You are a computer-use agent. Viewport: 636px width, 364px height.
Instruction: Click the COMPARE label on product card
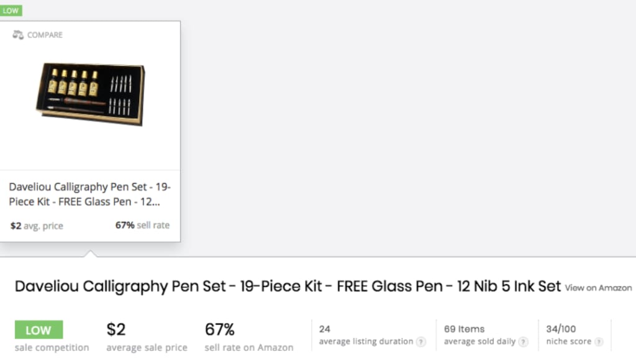pyautogui.click(x=45, y=35)
